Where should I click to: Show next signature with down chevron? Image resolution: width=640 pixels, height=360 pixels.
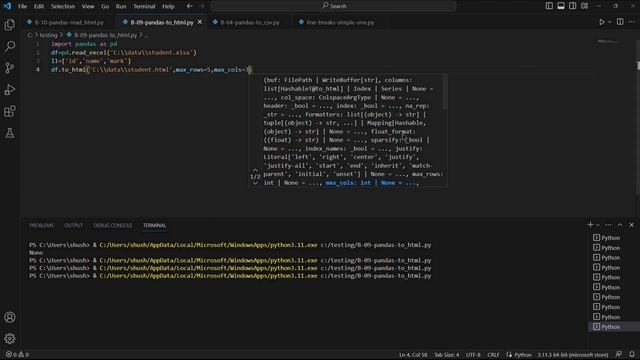(255, 183)
